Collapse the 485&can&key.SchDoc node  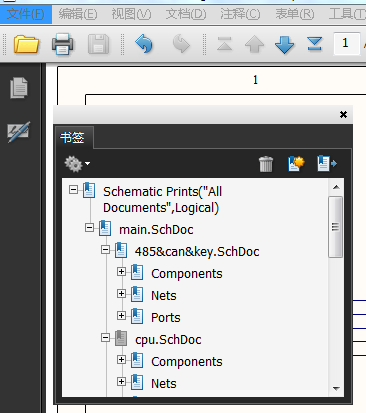click(x=105, y=250)
